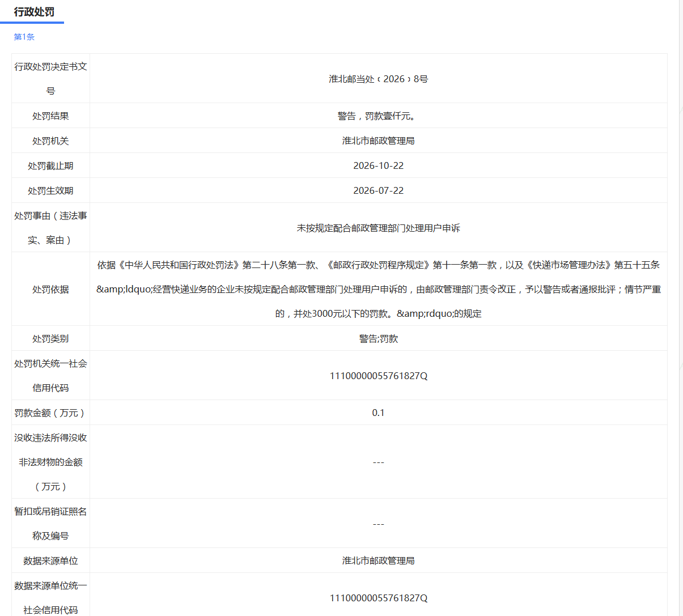Click the 数据来源单位 label
Image resolution: width=683 pixels, height=616 pixels.
point(50,560)
